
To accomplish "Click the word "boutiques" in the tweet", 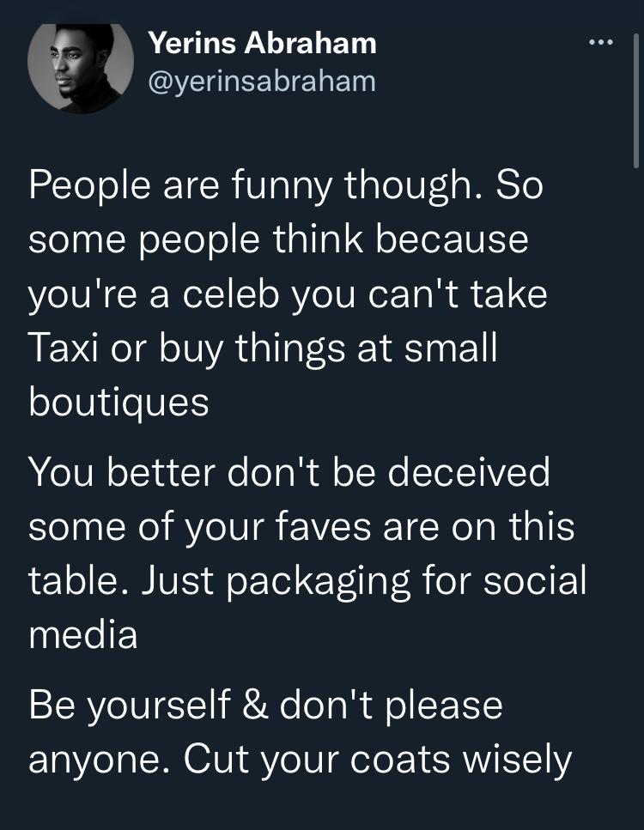I will [x=119, y=402].
